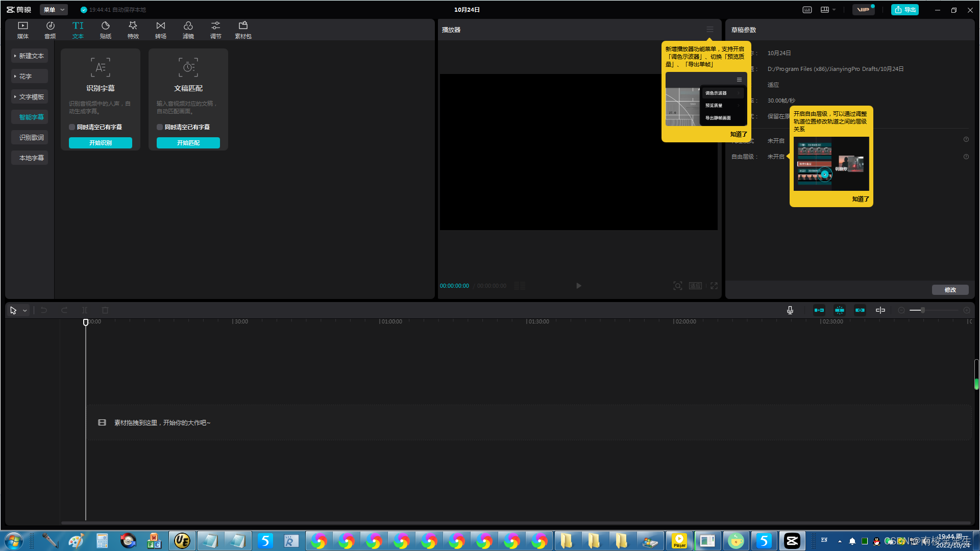Expand the 文字模板 section
Screen dimensions: 980x551
click(x=30, y=97)
